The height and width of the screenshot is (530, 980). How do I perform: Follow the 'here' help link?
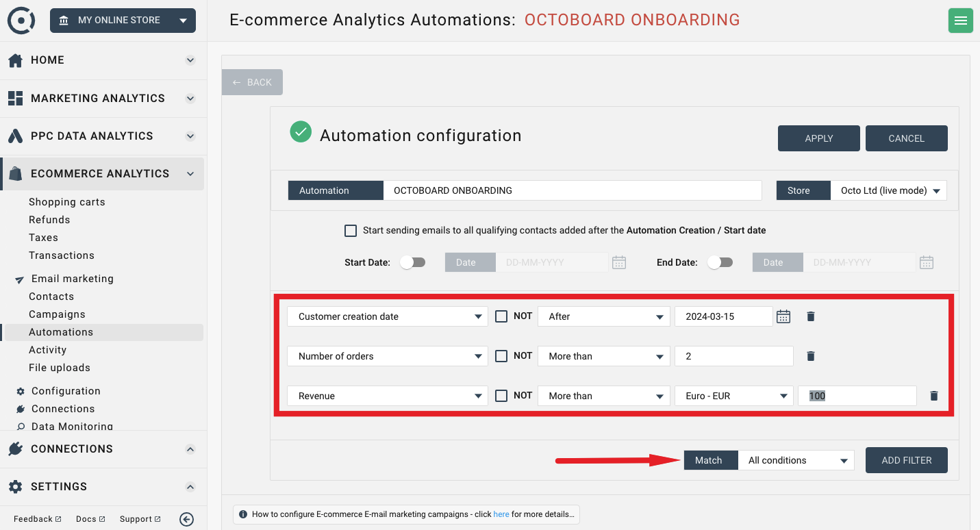pyautogui.click(x=501, y=514)
